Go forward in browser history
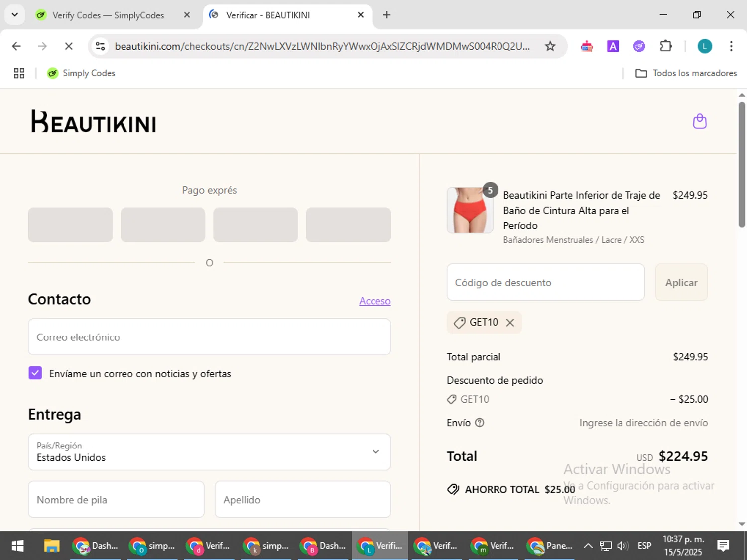 [x=42, y=46]
